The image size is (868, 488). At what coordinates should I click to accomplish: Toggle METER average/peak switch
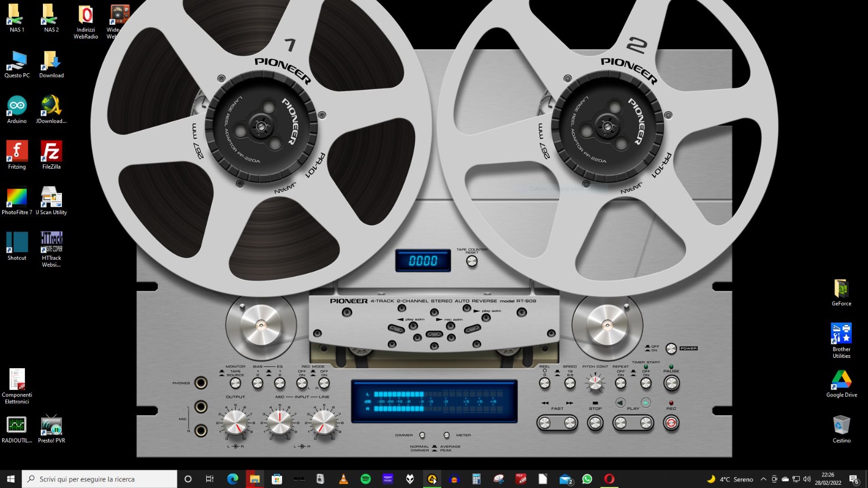446,435
